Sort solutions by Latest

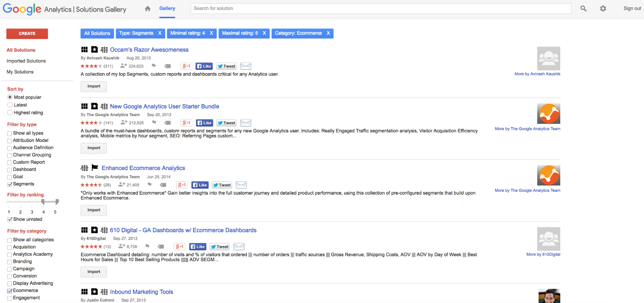pos(10,105)
